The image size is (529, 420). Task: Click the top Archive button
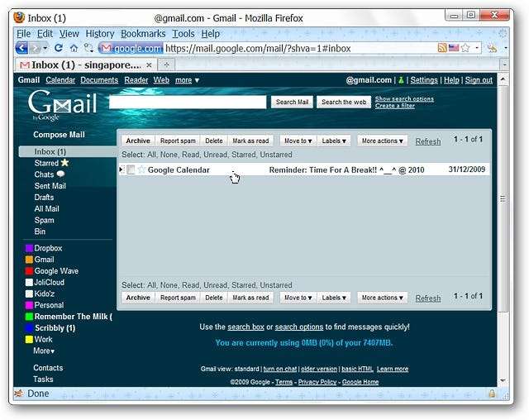click(x=138, y=141)
